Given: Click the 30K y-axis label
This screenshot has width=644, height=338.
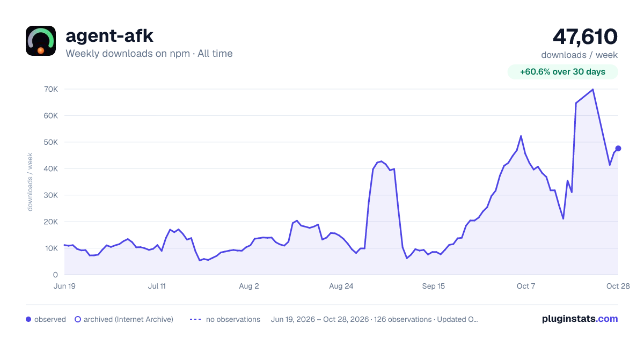Looking at the screenshot, I should pyautogui.click(x=50, y=195).
